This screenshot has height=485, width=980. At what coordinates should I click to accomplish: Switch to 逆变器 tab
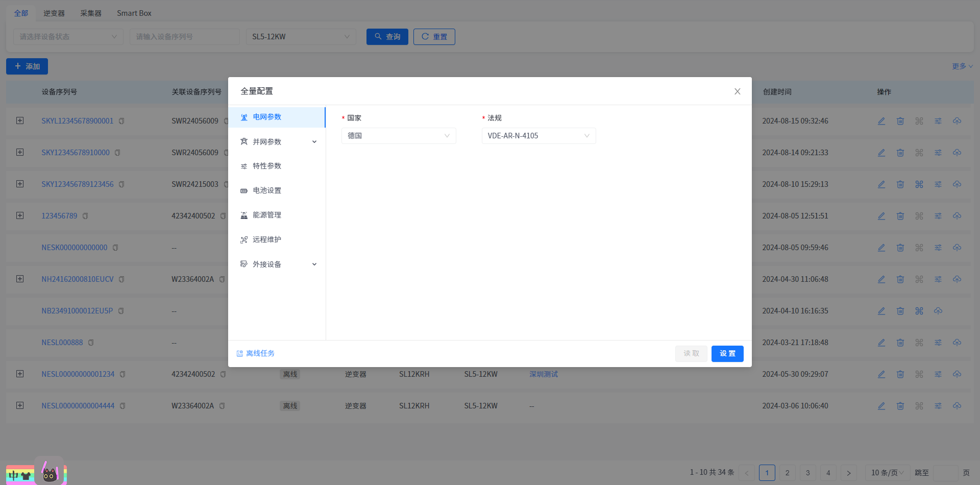[x=54, y=13]
